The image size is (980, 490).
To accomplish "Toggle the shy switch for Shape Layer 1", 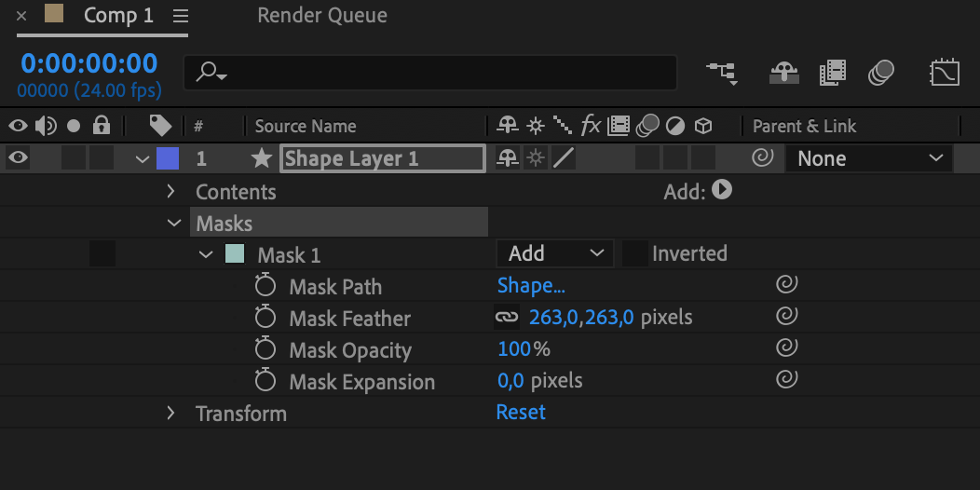I will 508,158.
